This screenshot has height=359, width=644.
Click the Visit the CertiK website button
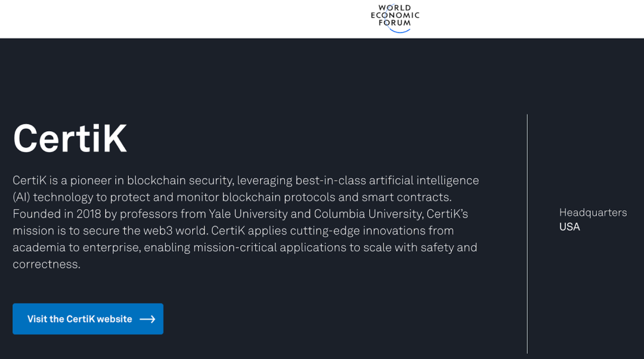(x=88, y=319)
